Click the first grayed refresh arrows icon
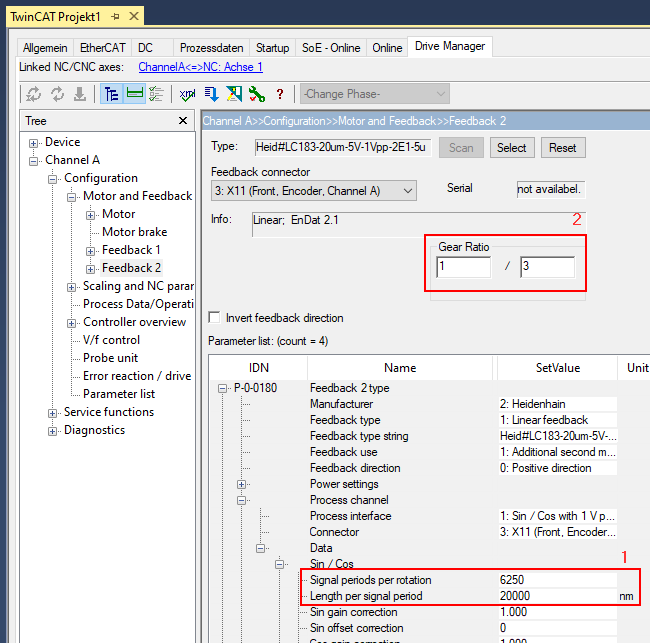Image resolution: width=650 pixels, height=643 pixels. [34, 94]
